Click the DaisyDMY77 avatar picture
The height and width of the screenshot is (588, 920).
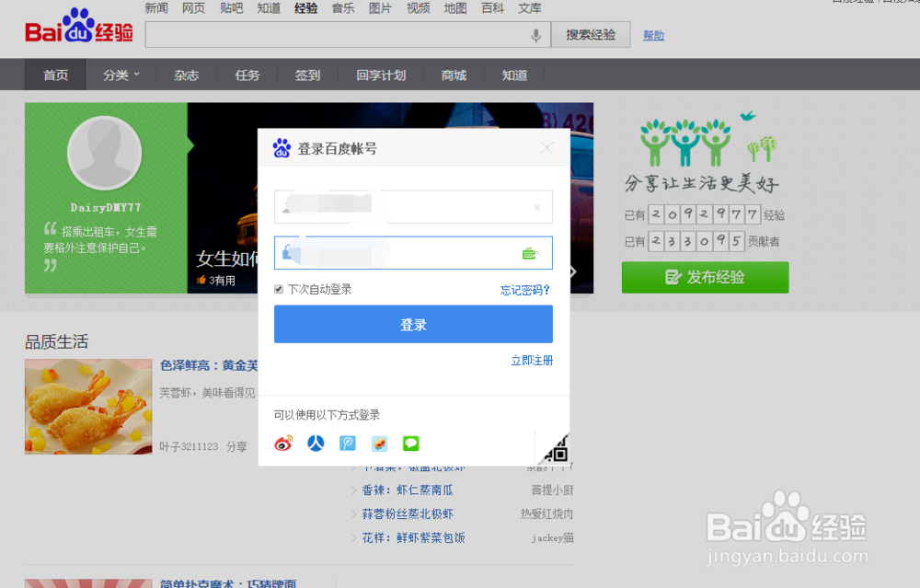click(105, 153)
